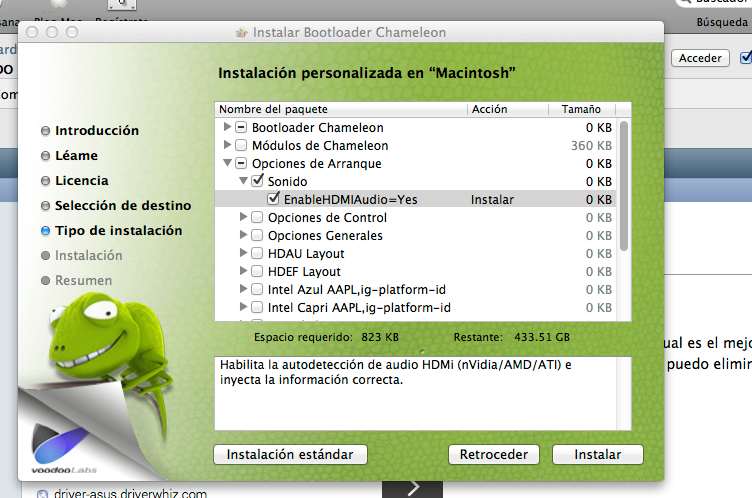
Task: Click the dark arrow button below installer
Action: point(412,488)
